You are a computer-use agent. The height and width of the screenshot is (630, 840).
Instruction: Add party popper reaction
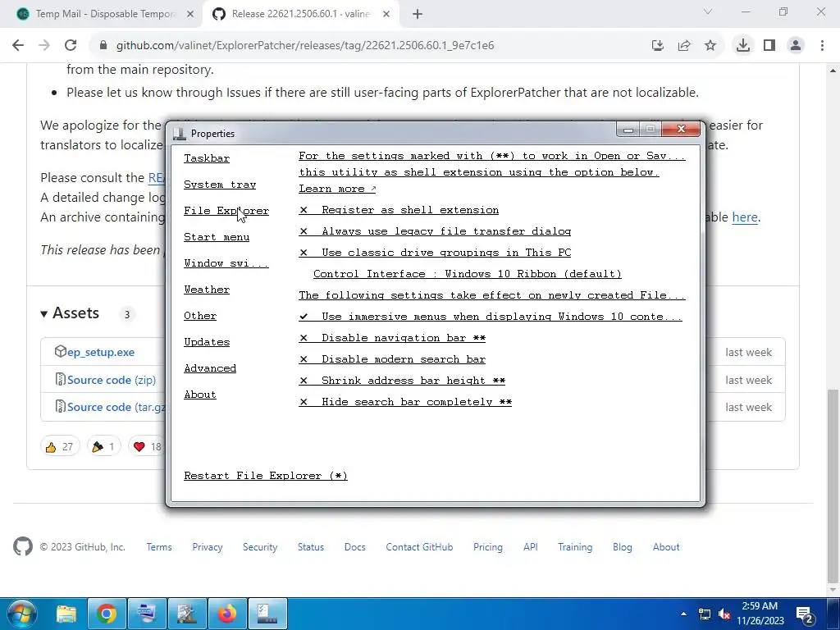tap(104, 446)
